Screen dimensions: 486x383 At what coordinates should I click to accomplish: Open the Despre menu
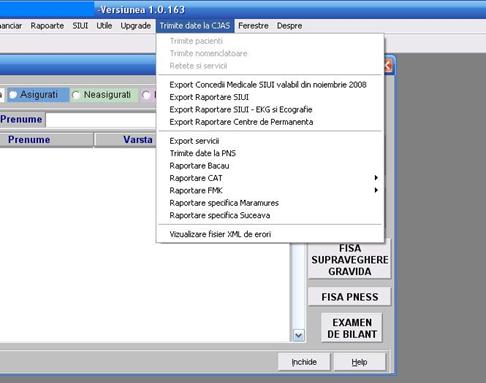289,26
